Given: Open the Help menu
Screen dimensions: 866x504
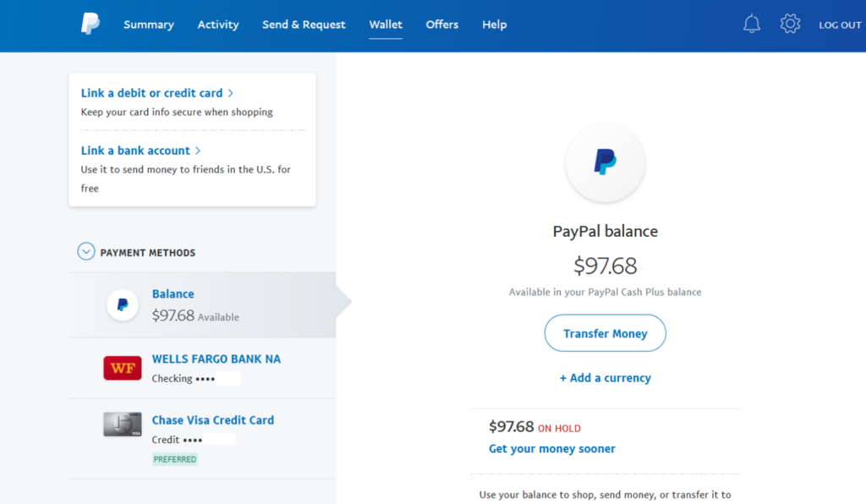Looking at the screenshot, I should point(494,25).
